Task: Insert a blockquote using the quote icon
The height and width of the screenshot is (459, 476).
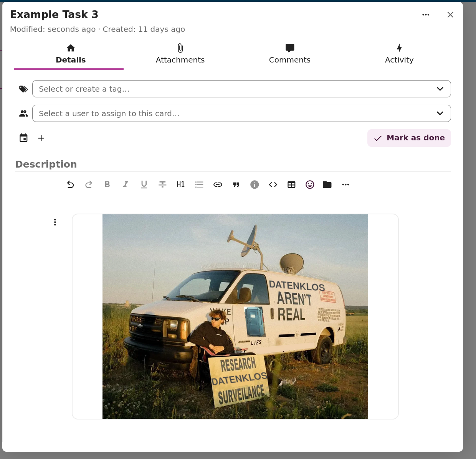Action: click(x=236, y=184)
